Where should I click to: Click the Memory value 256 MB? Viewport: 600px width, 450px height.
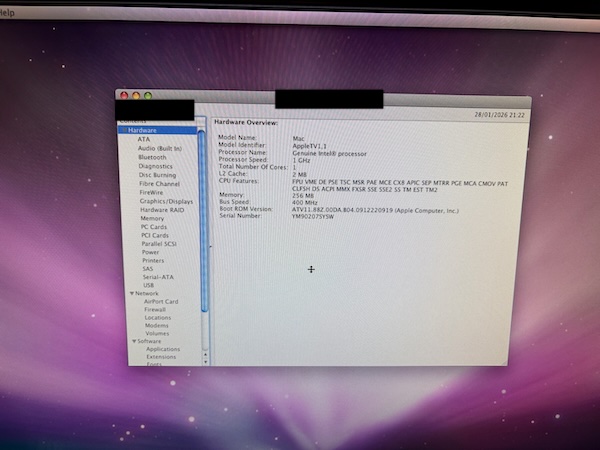tap(303, 196)
